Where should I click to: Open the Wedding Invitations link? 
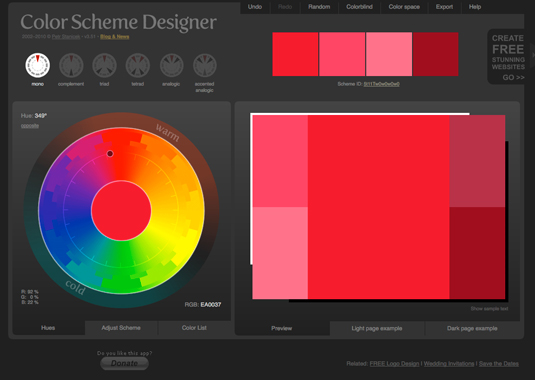449,364
